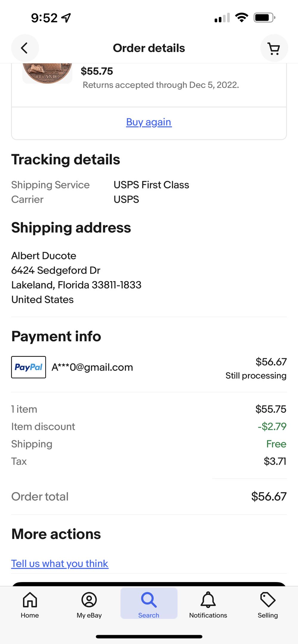Tap the black button below More actions

pos(149,584)
